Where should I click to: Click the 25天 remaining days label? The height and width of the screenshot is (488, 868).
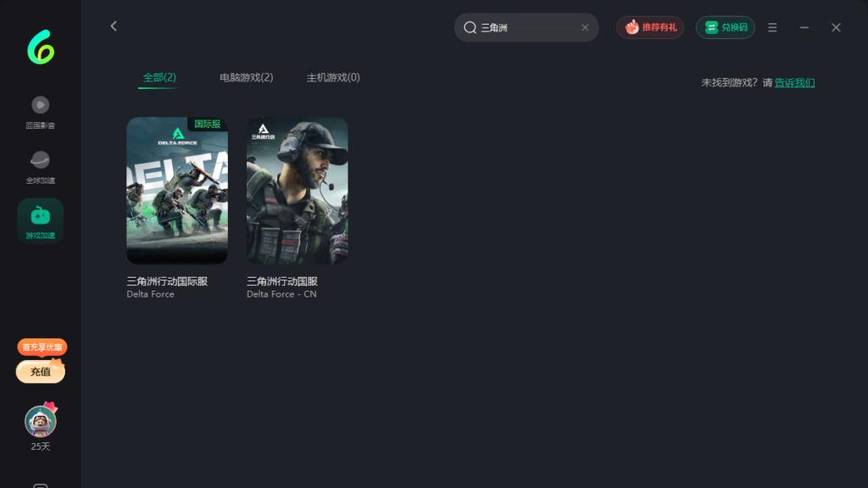41,446
